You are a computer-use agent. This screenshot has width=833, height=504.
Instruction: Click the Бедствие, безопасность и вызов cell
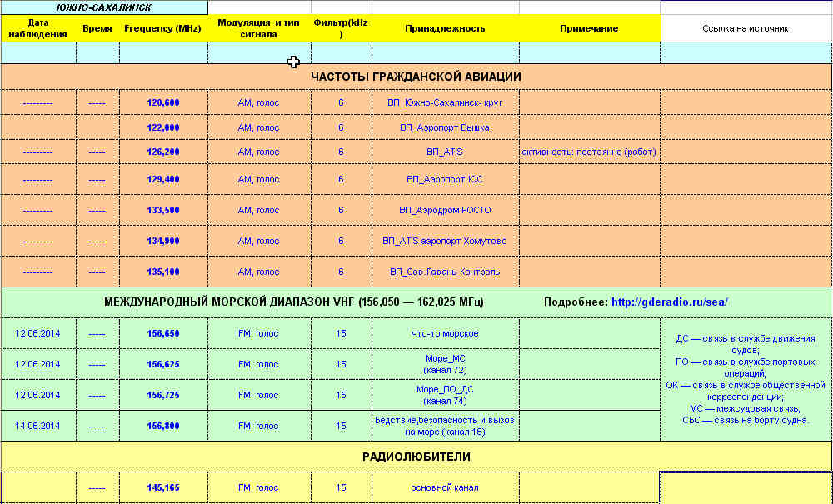pos(445,426)
